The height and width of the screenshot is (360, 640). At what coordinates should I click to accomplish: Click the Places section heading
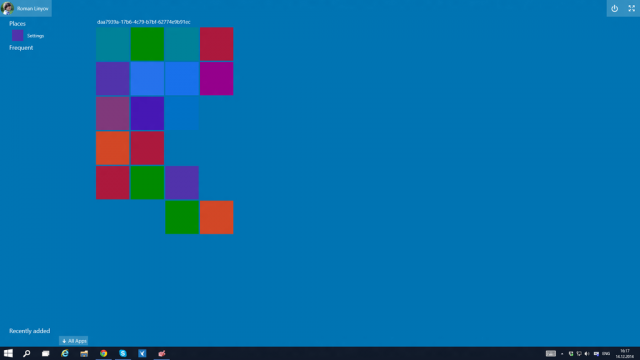(x=18, y=24)
